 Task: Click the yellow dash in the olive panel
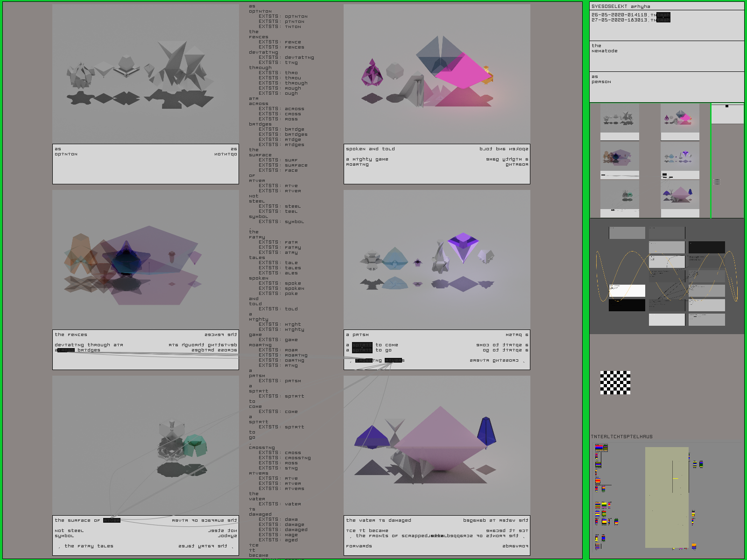click(675, 478)
